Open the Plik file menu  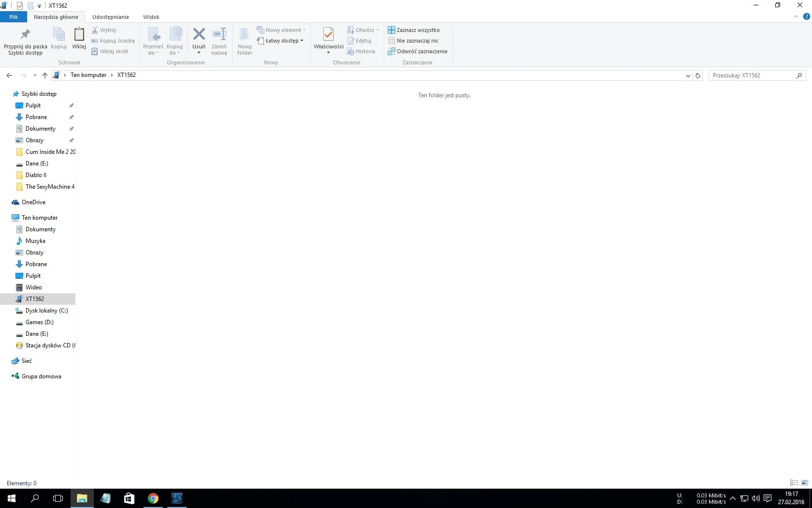(x=14, y=17)
